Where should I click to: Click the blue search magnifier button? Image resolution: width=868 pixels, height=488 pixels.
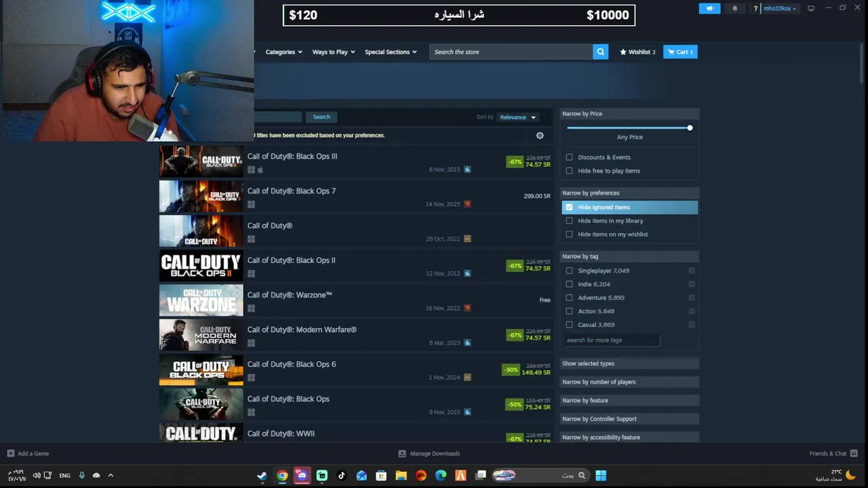[600, 52]
